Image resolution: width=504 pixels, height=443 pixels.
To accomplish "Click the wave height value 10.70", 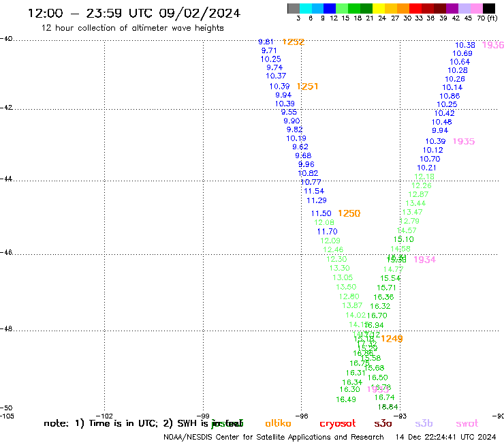I will (x=430, y=159).
